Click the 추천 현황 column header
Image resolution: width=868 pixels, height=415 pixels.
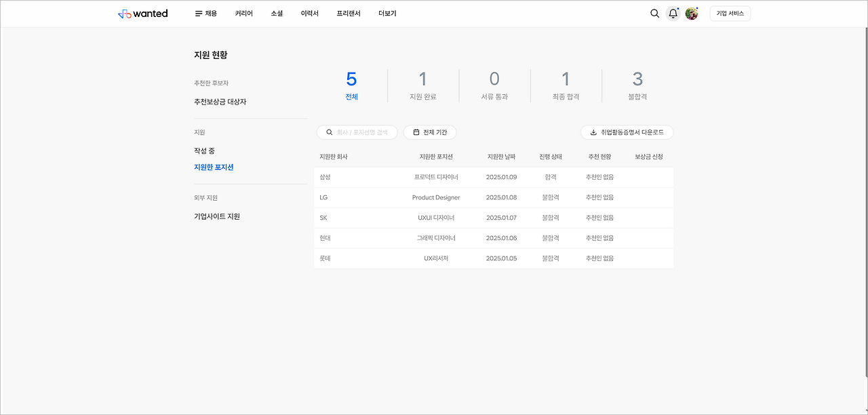[599, 157]
